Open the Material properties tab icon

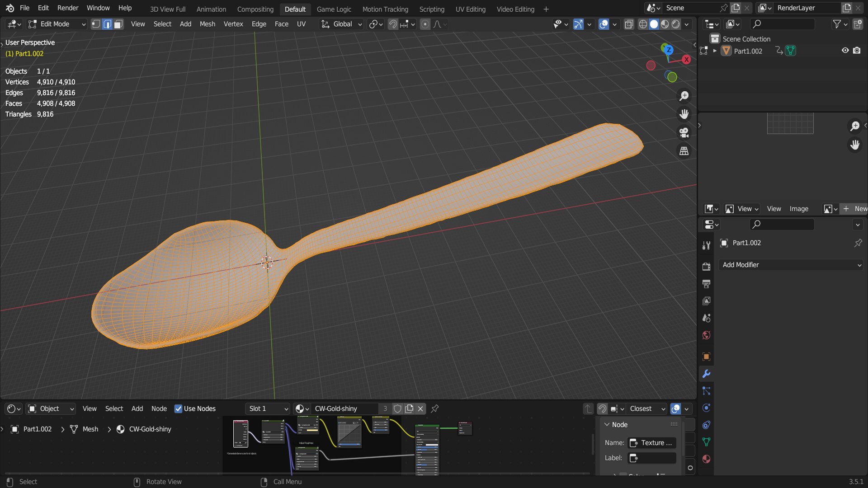[x=706, y=459]
